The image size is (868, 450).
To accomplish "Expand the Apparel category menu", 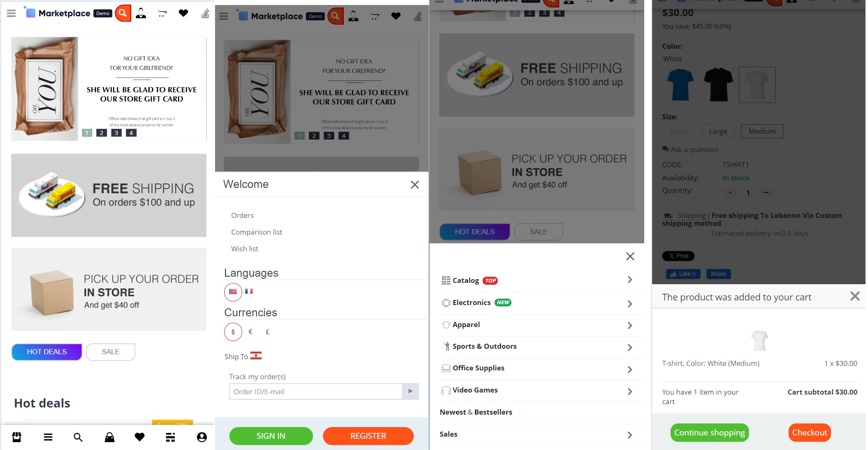I will 629,324.
